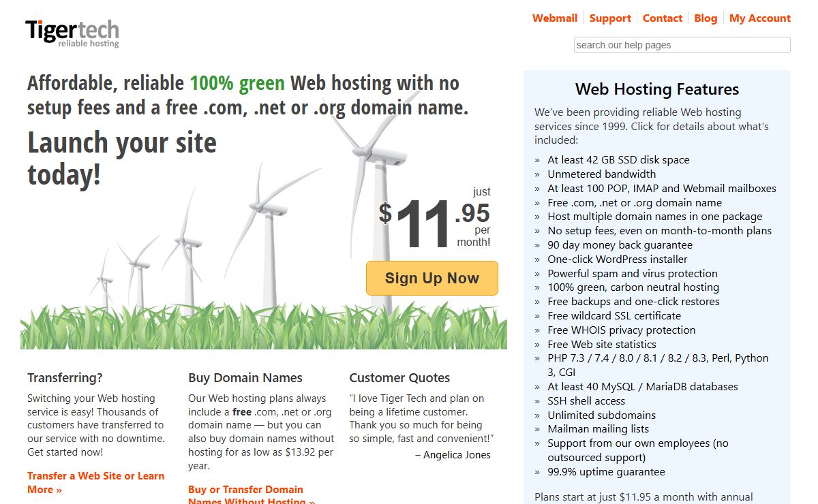Viewport: 818px width, 504px height.
Task: Click At least 40 MySQL / MariaDB databases
Action: pyautogui.click(x=643, y=387)
